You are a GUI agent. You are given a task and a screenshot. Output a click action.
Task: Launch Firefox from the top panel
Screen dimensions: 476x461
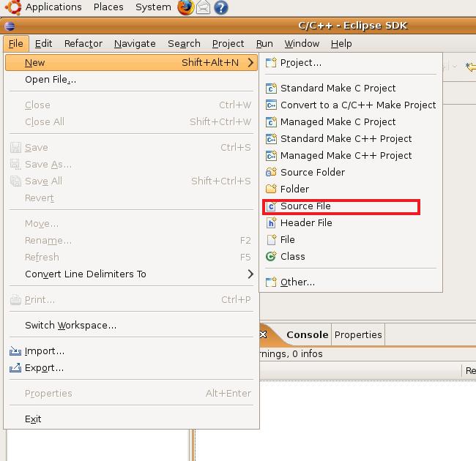click(185, 7)
